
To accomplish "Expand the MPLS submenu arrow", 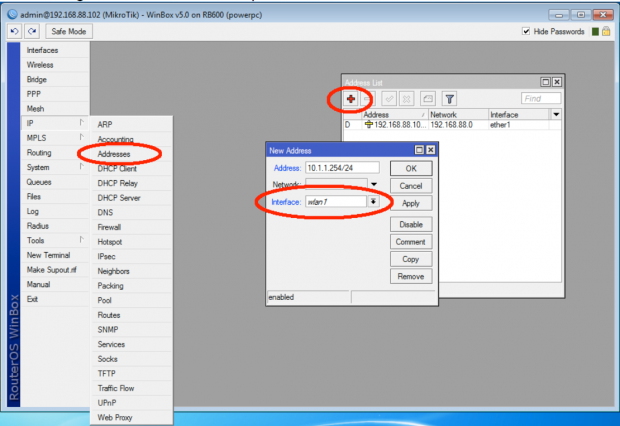I will pos(81,137).
